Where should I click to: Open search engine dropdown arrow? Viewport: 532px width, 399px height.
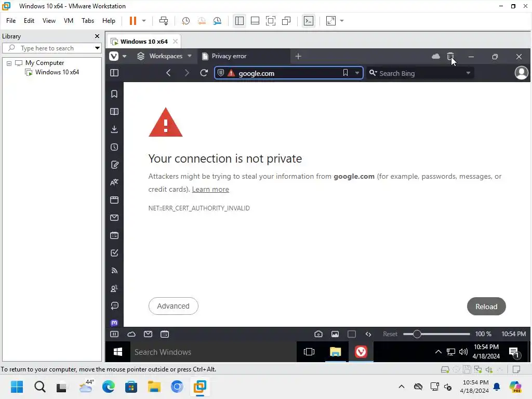468,73
